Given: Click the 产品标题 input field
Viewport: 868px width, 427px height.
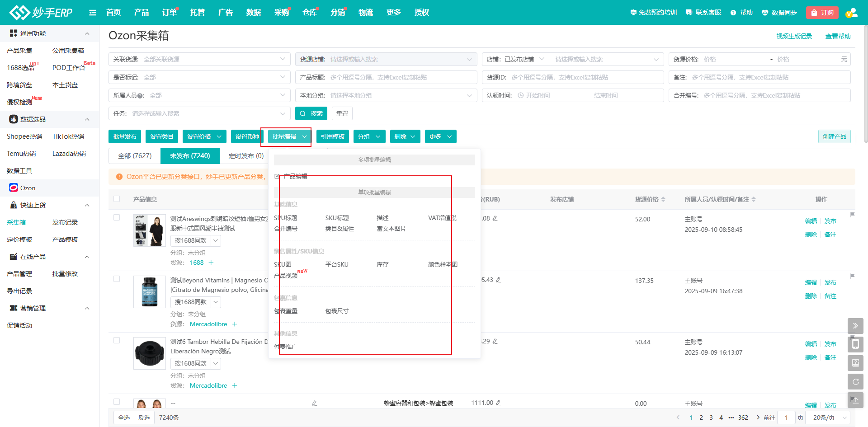Looking at the screenshot, I should pyautogui.click(x=400, y=77).
